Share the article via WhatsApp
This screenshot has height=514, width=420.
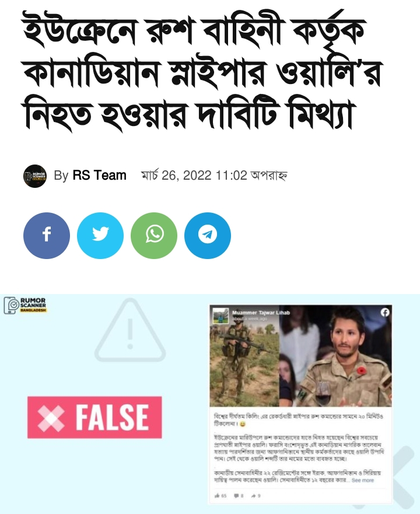(x=154, y=235)
